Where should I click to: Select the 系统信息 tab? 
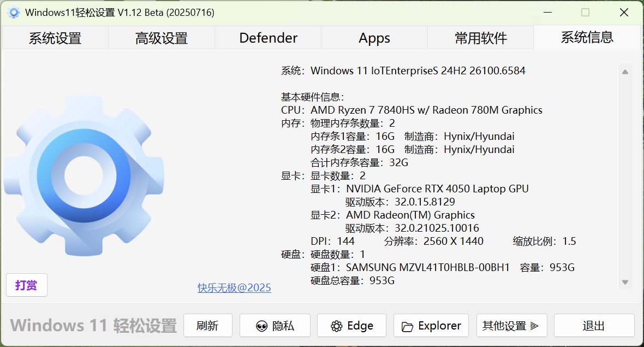(x=587, y=37)
